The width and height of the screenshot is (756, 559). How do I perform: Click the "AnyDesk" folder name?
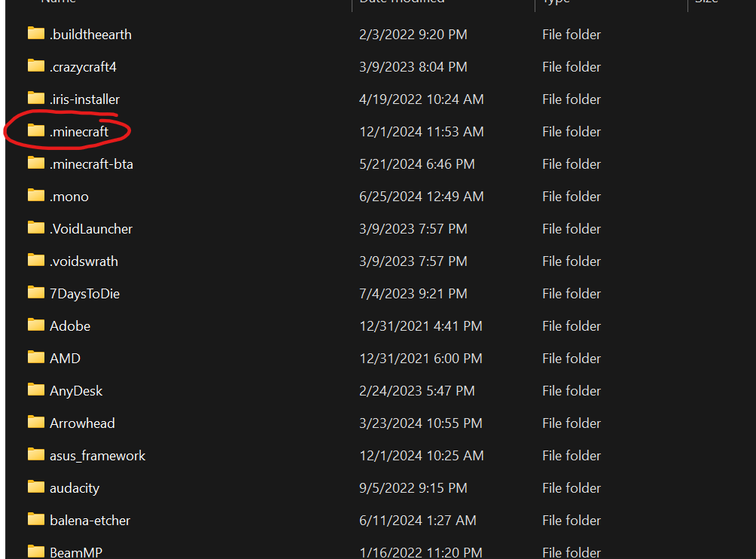[76, 391]
